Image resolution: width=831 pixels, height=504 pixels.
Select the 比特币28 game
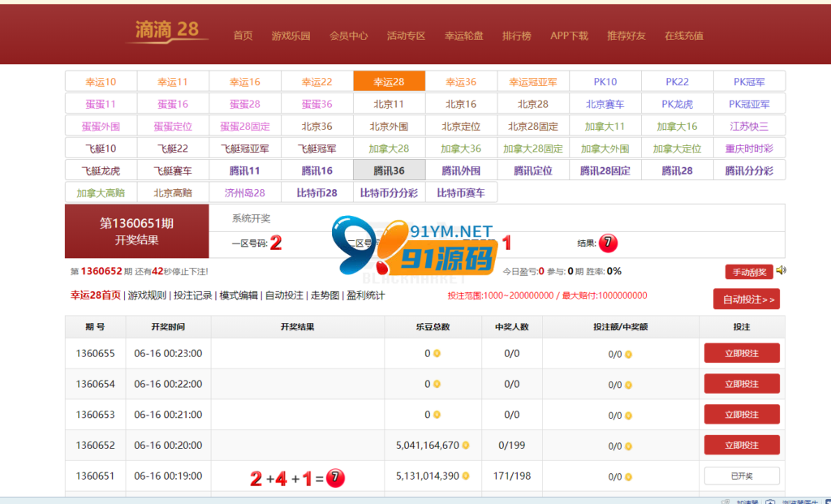tap(317, 193)
